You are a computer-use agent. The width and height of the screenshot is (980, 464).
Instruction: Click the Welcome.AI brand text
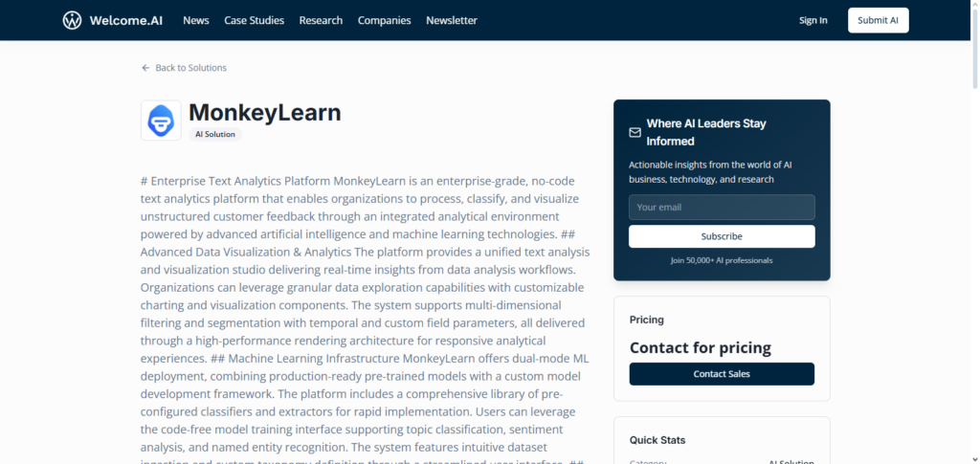(126, 20)
